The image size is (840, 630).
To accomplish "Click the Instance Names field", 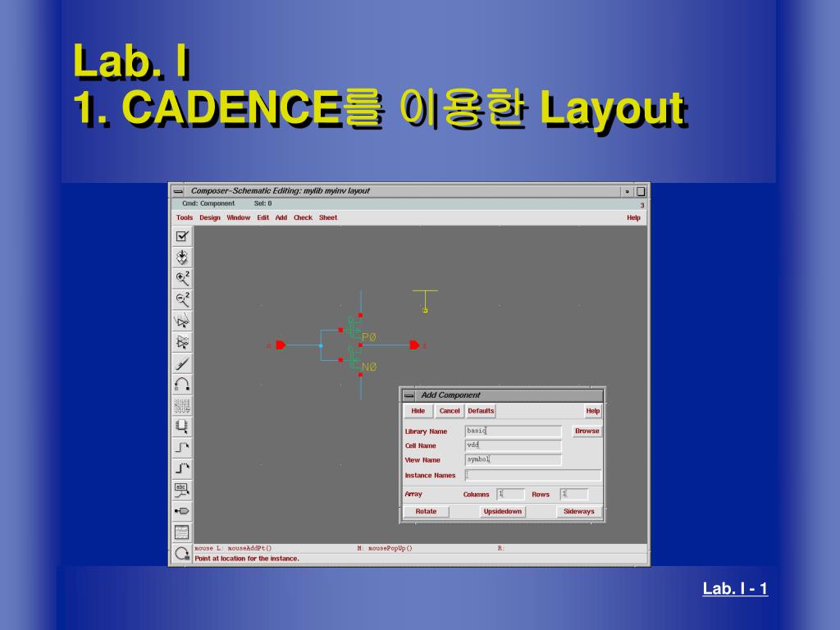I will (x=533, y=475).
